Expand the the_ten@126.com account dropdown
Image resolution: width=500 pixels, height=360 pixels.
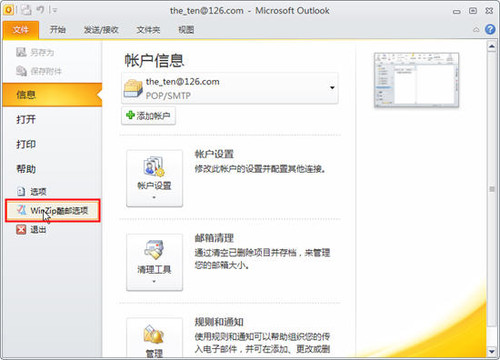point(332,88)
